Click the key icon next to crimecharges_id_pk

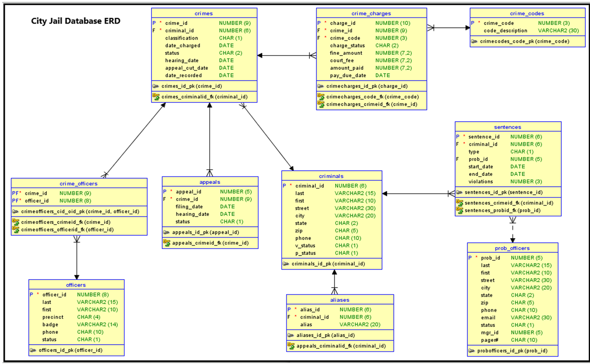click(321, 86)
